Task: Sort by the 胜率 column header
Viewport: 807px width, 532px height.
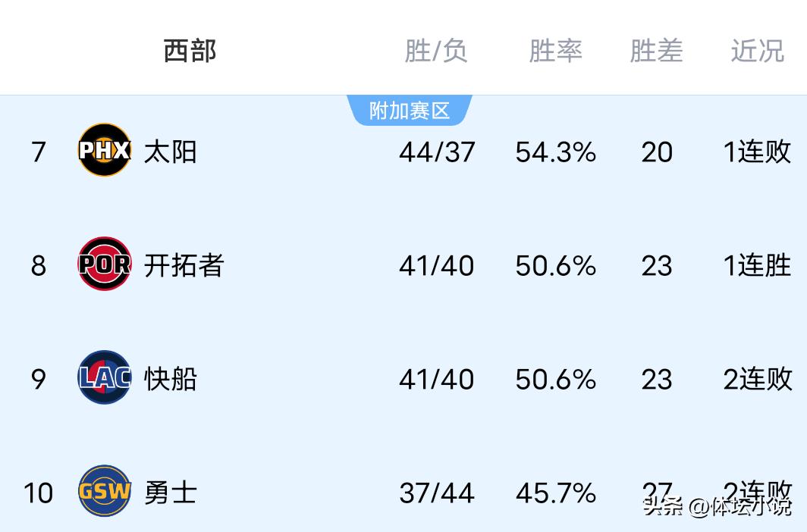Action: [555, 51]
